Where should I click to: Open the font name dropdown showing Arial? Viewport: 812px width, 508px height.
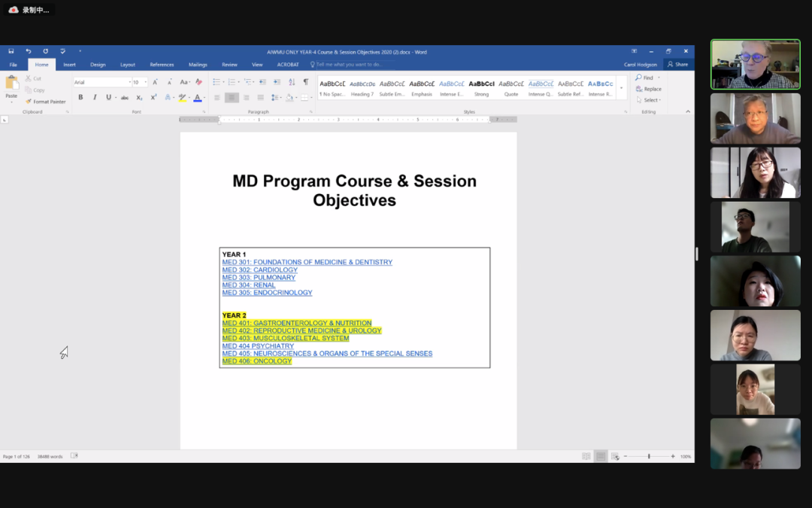(x=129, y=82)
